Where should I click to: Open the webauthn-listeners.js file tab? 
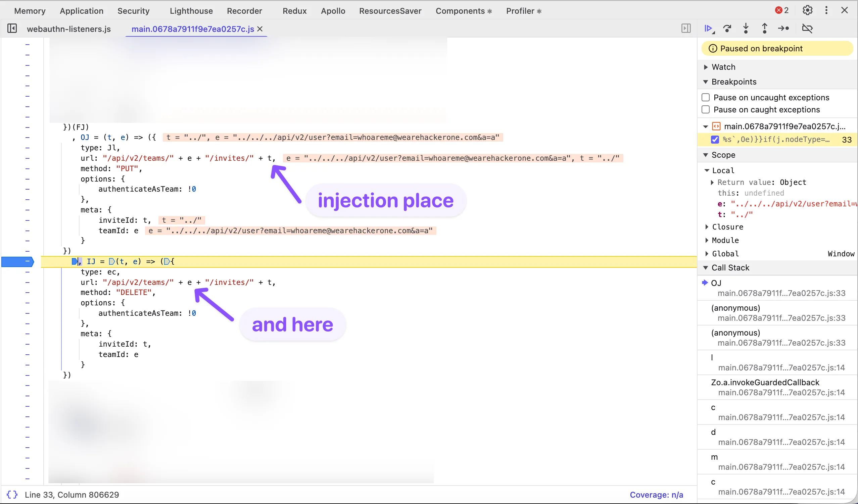[69, 29]
